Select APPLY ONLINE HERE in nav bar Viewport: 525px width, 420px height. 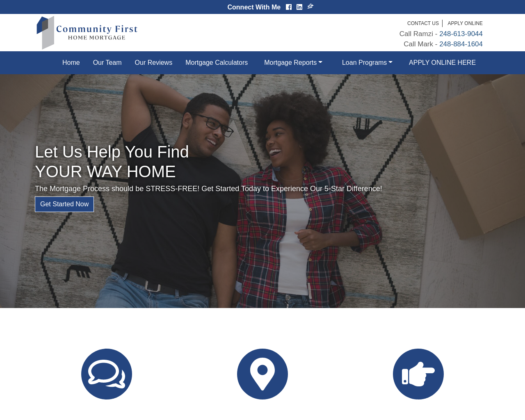442,63
